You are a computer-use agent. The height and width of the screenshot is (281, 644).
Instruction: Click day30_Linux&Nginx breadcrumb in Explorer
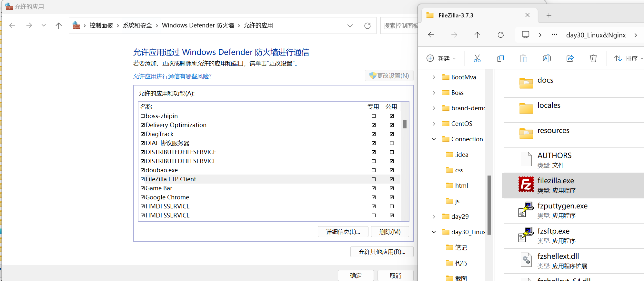(596, 35)
